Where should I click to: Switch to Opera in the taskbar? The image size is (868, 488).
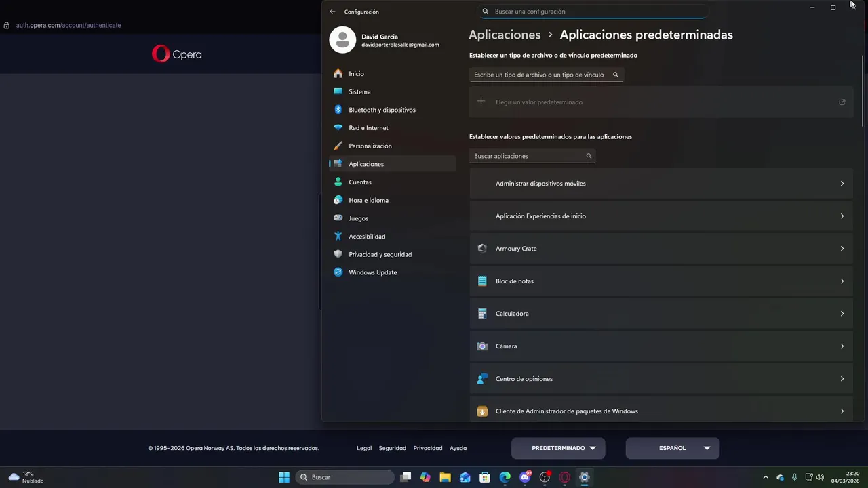(x=564, y=477)
